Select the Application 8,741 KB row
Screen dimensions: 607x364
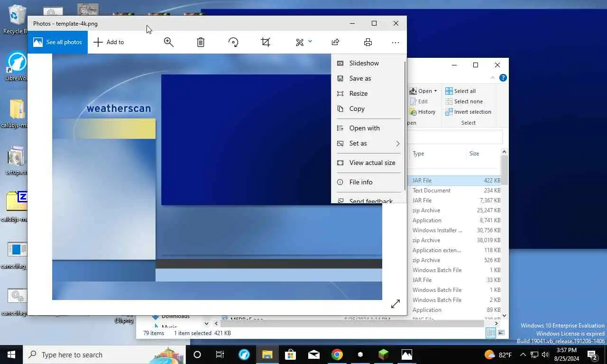pyautogui.click(x=455, y=220)
